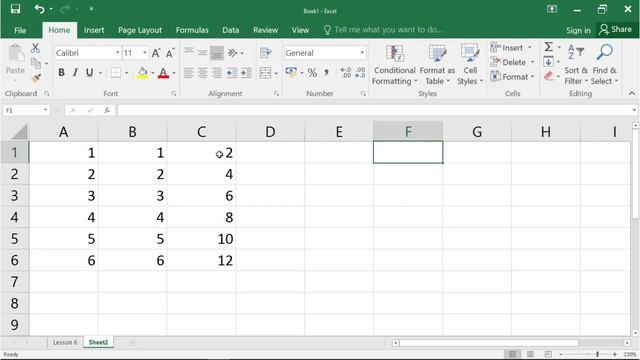Cut the selection with the scissors icon
This screenshot has width=640, height=360.
36,48
